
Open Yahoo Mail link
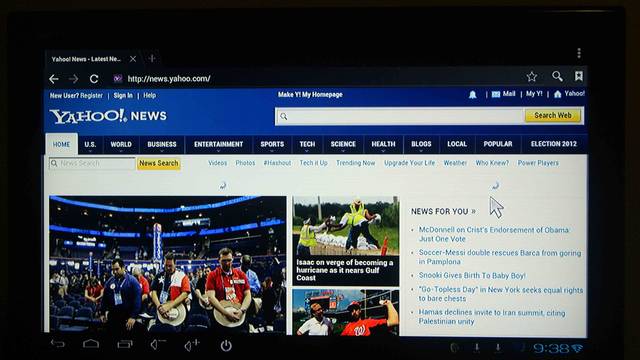[504, 94]
